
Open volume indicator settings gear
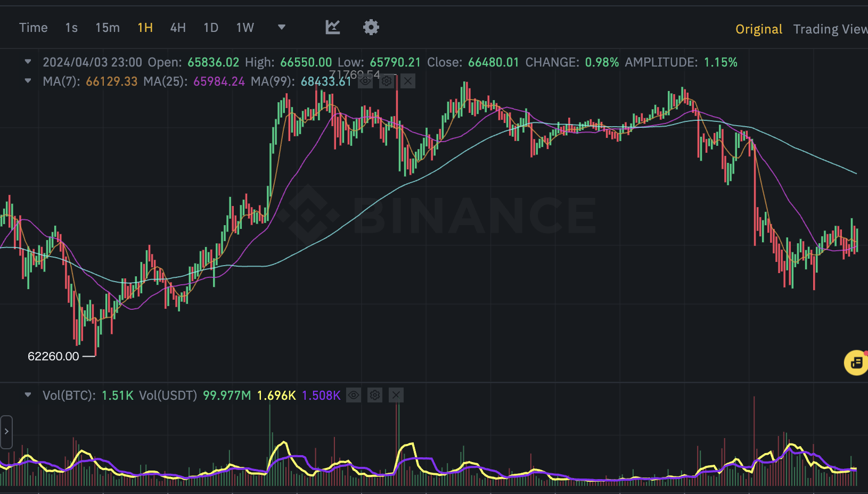pos(375,395)
